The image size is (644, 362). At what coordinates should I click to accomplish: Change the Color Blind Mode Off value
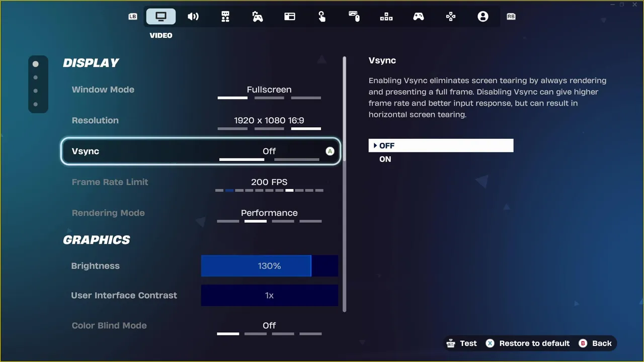(269, 325)
